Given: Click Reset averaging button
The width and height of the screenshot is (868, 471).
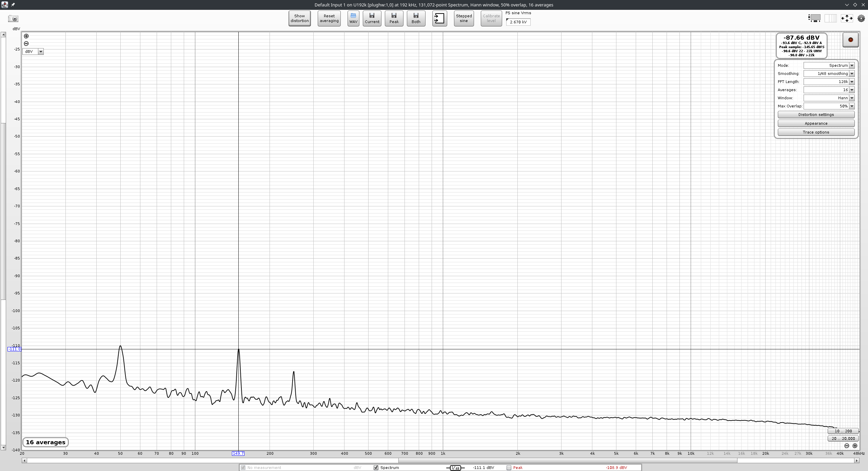Looking at the screenshot, I should pyautogui.click(x=329, y=18).
